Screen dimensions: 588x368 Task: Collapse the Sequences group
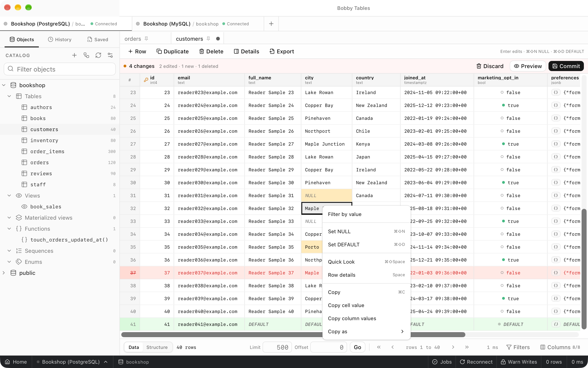pos(9,251)
